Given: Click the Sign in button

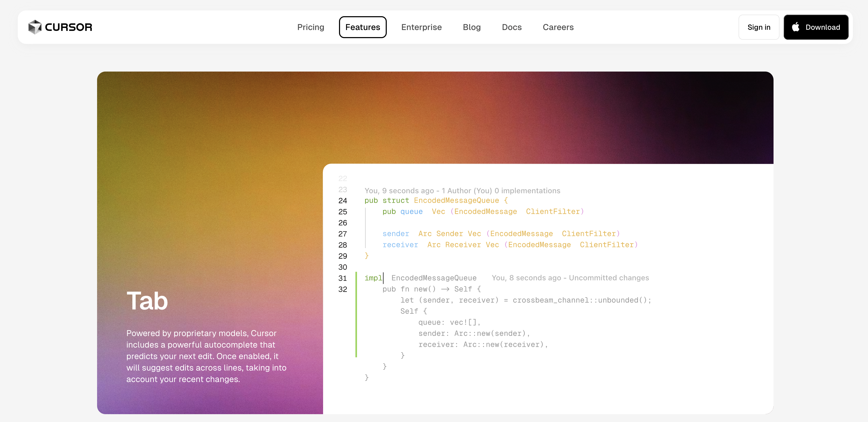Looking at the screenshot, I should tap(758, 27).
